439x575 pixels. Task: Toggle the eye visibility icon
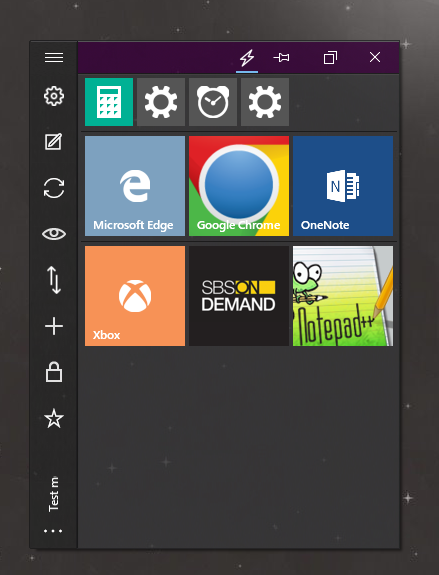tap(54, 234)
